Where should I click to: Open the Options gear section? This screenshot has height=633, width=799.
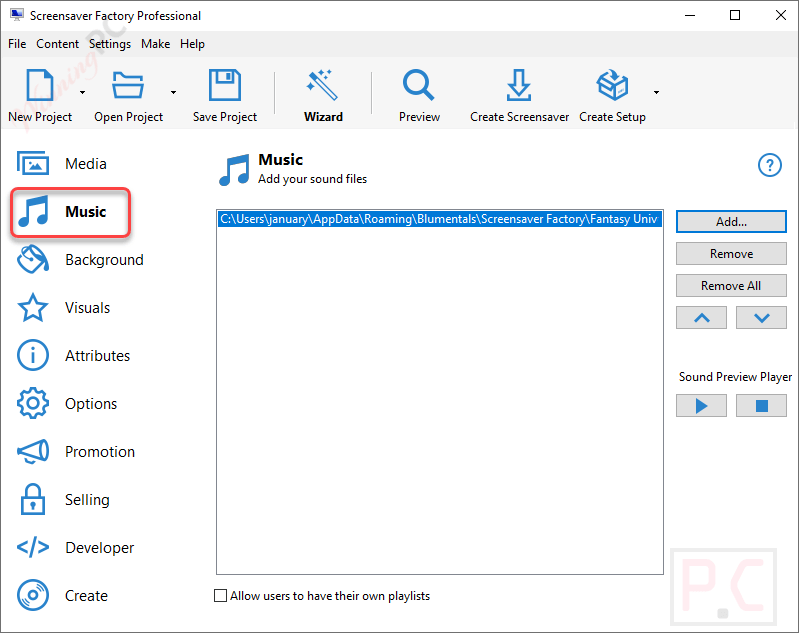(67, 403)
